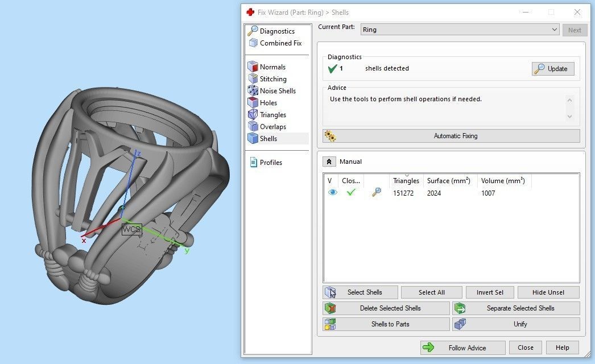This screenshot has width=595, height=364.
Task: Click the Stitching icon
Action: [253, 78]
